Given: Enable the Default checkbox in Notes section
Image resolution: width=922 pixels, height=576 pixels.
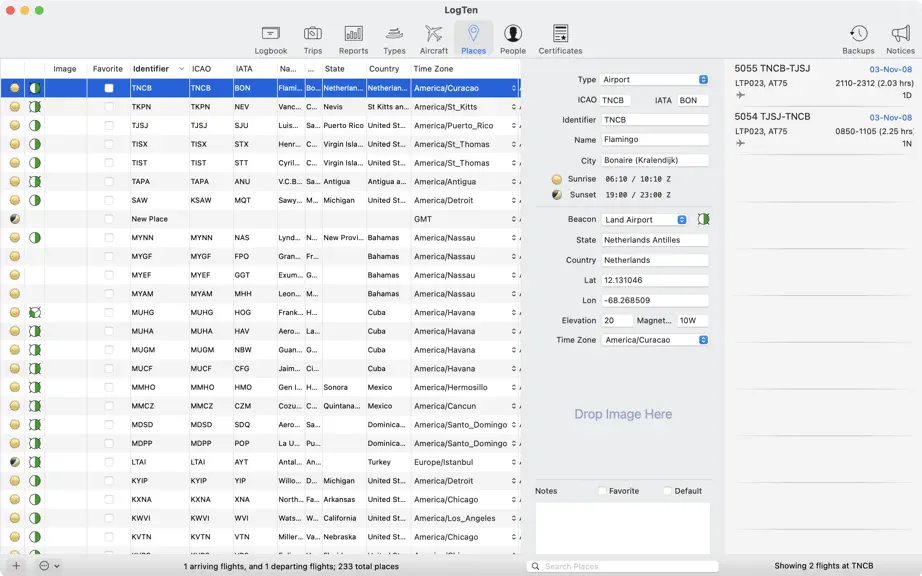Looking at the screenshot, I should 667,491.
